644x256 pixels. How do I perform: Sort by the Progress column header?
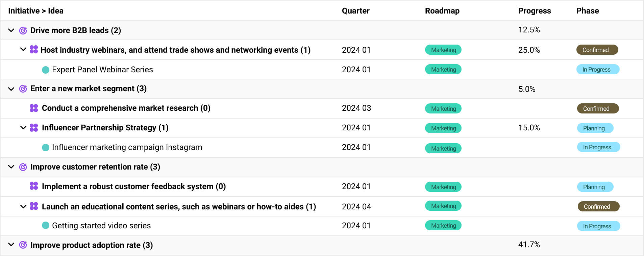[x=535, y=11]
